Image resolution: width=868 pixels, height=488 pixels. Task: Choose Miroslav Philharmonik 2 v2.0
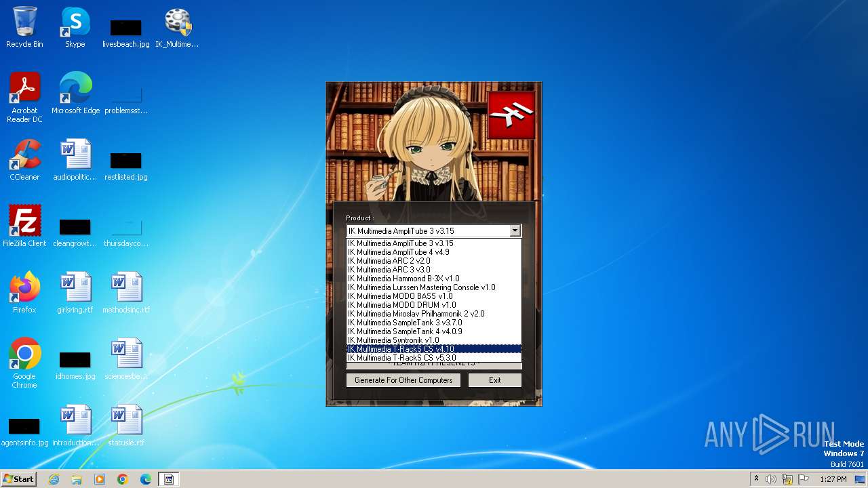coord(434,314)
